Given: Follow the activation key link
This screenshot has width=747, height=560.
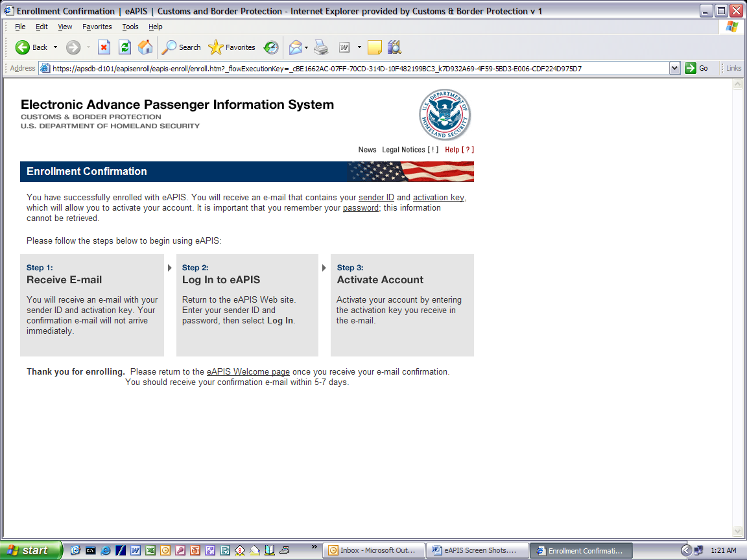Looking at the screenshot, I should pos(438,197).
